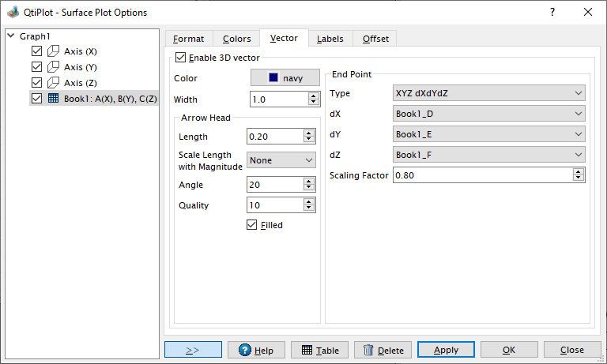Click the Axis (Z) cube icon

click(x=54, y=83)
